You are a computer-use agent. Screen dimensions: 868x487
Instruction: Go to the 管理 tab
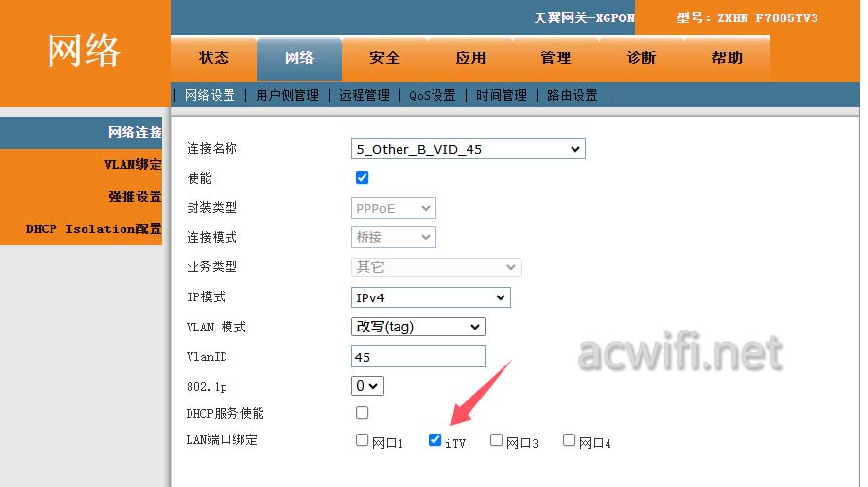coord(556,58)
